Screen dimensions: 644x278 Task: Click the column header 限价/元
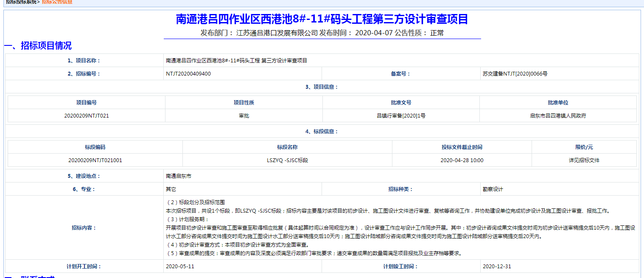coord(584,147)
